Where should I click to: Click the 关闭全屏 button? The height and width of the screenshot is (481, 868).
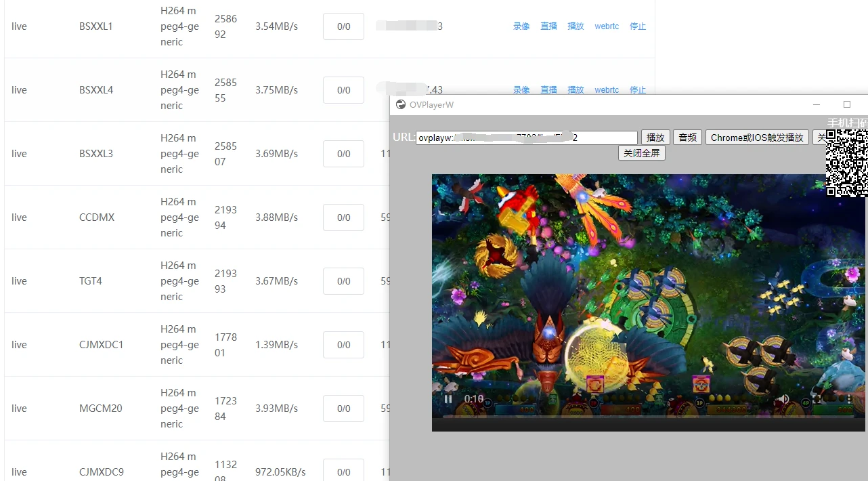click(642, 153)
